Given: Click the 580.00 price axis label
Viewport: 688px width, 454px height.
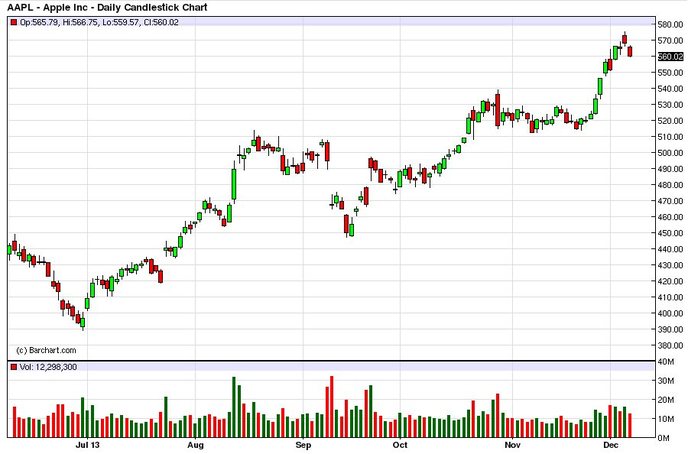Looking at the screenshot, I should coord(670,25).
